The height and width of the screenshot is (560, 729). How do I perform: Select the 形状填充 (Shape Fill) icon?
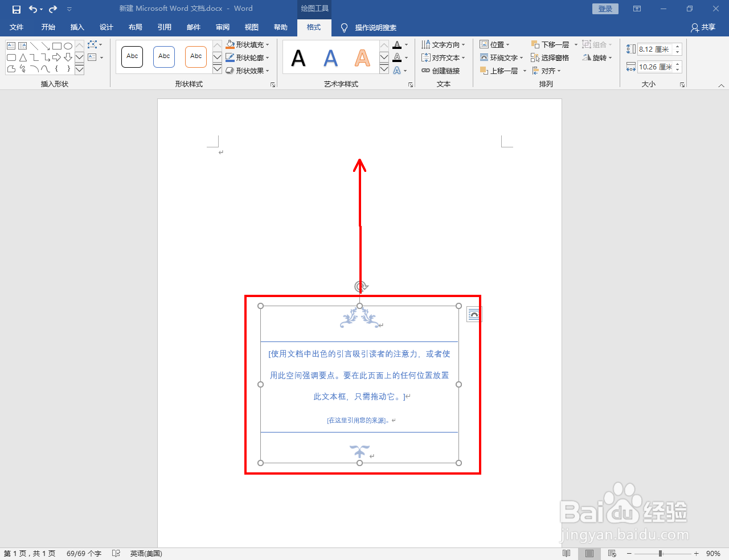pos(229,44)
